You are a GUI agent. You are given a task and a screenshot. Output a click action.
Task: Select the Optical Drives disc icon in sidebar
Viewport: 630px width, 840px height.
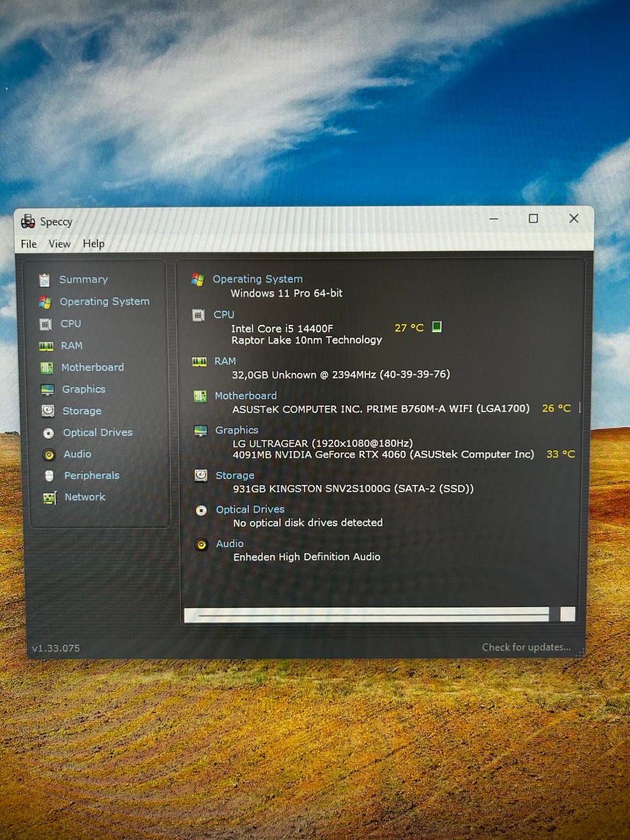pyautogui.click(x=49, y=433)
